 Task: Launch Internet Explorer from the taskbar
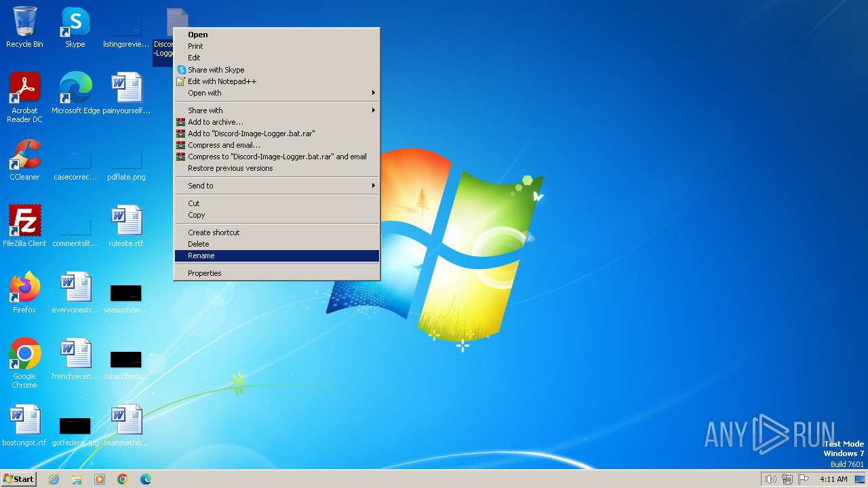(54, 479)
